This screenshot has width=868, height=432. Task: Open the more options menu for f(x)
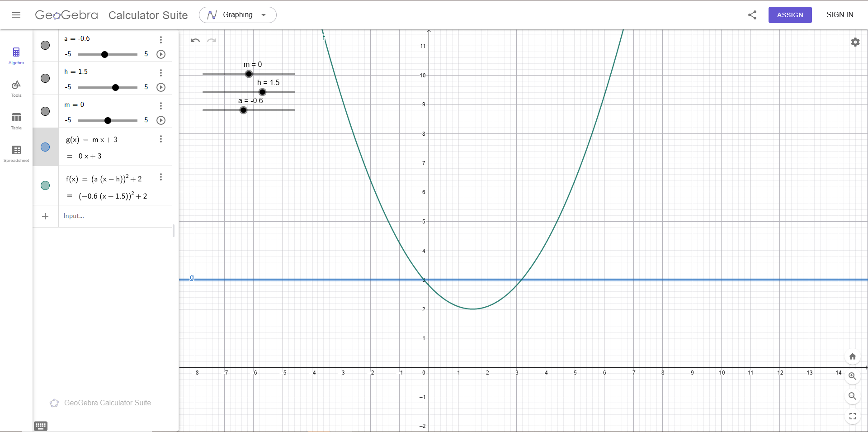(x=161, y=177)
